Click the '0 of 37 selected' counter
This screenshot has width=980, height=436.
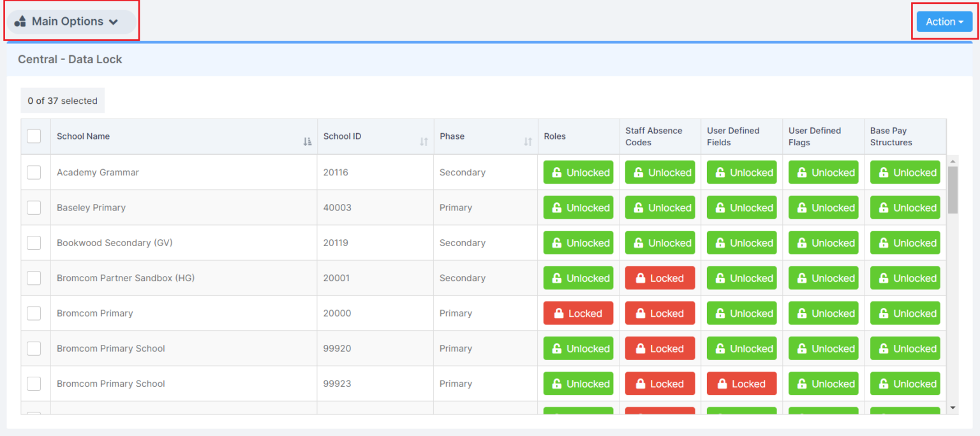pos(62,100)
